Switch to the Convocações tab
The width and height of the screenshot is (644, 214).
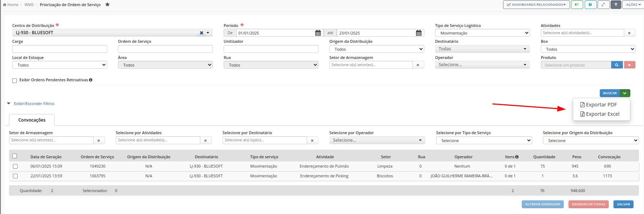tap(32, 120)
